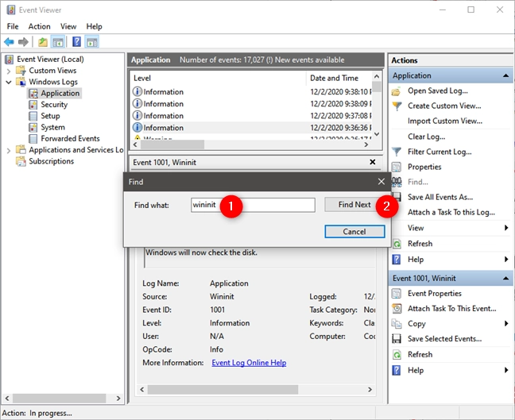Click the Help icon under Event 1001 actions
The image size is (515, 420).
(x=397, y=370)
